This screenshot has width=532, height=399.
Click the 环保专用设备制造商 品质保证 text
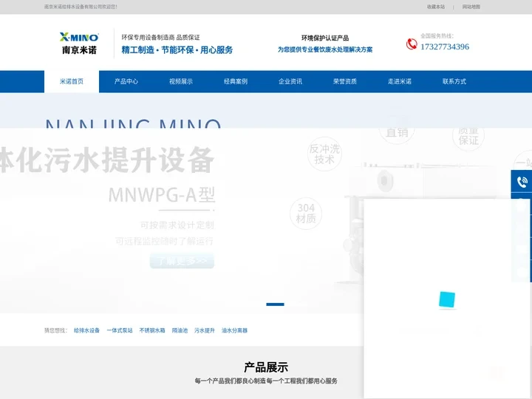pyautogui.click(x=160, y=38)
